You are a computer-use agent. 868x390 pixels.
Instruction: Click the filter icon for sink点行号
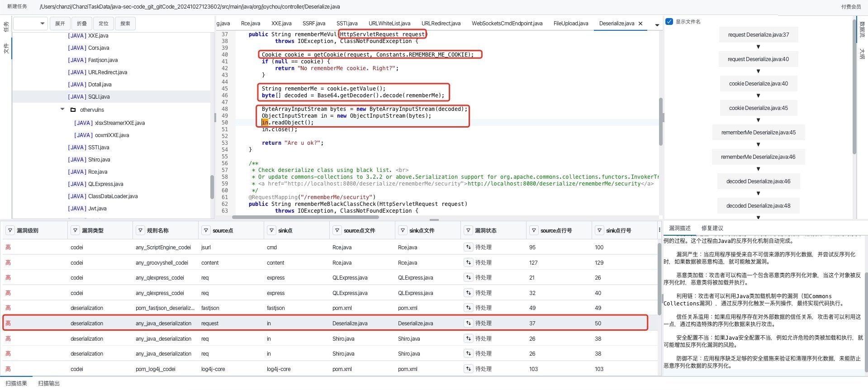[x=599, y=231]
